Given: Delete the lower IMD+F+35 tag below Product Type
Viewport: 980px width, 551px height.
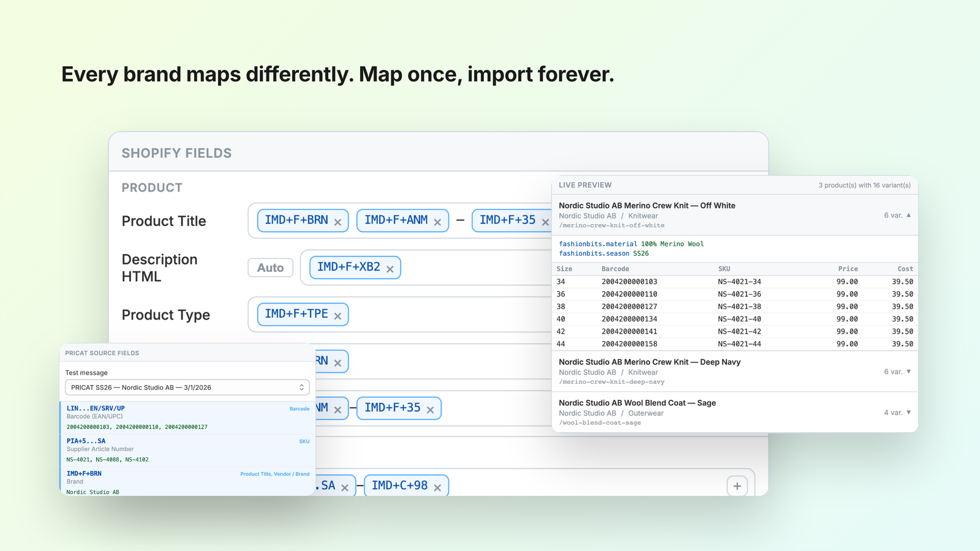Looking at the screenshot, I should click(430, 410).
